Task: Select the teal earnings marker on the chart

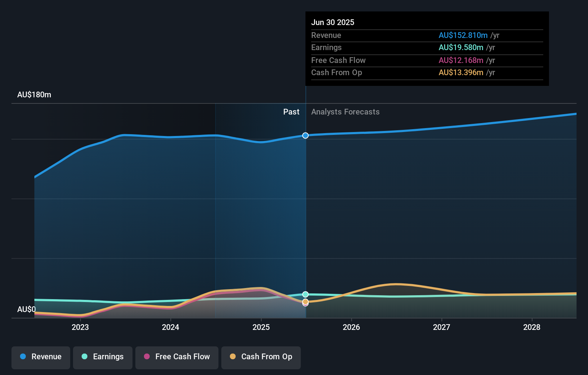Action: coord(305,294)
